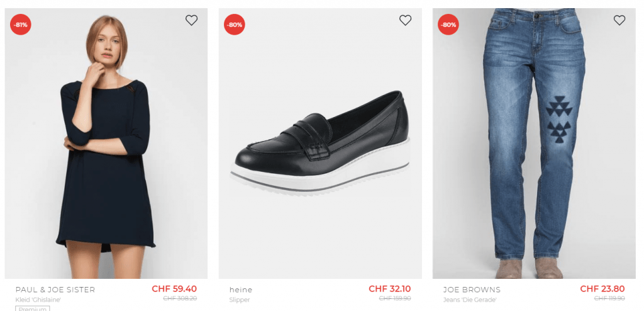Add the heine slipper to wishlist

click(x=405, y=21)
